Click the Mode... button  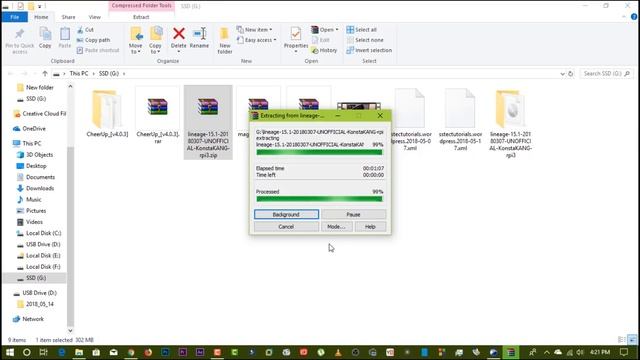pos(336,227)
